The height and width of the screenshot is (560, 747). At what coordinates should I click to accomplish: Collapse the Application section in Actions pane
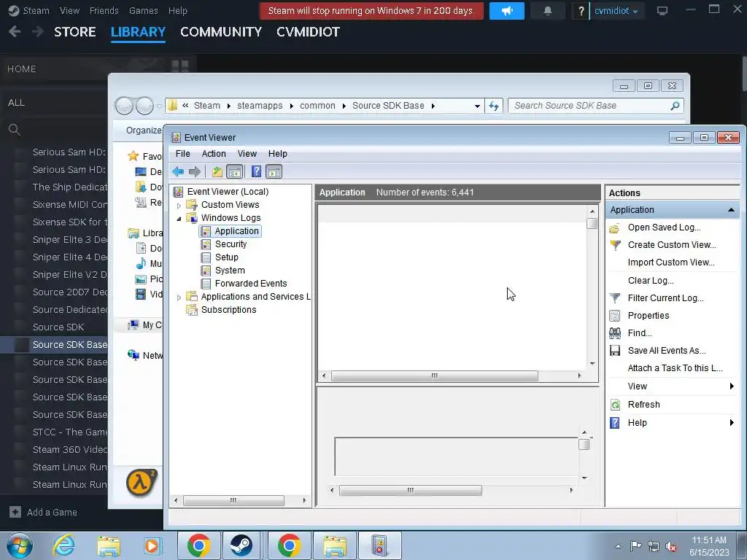point(731,210)
